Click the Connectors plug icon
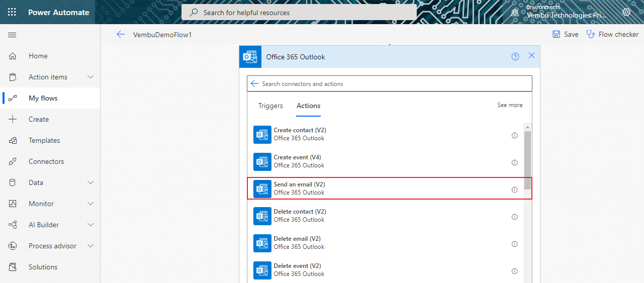The image size is (644, 283). point(13,161)
